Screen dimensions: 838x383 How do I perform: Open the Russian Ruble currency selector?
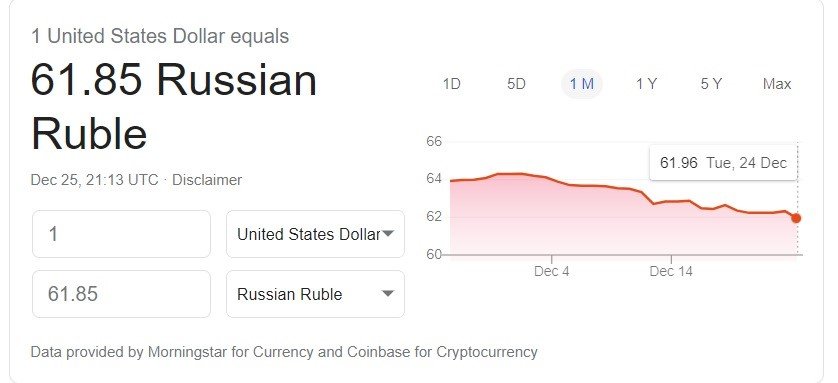point(315,294)
